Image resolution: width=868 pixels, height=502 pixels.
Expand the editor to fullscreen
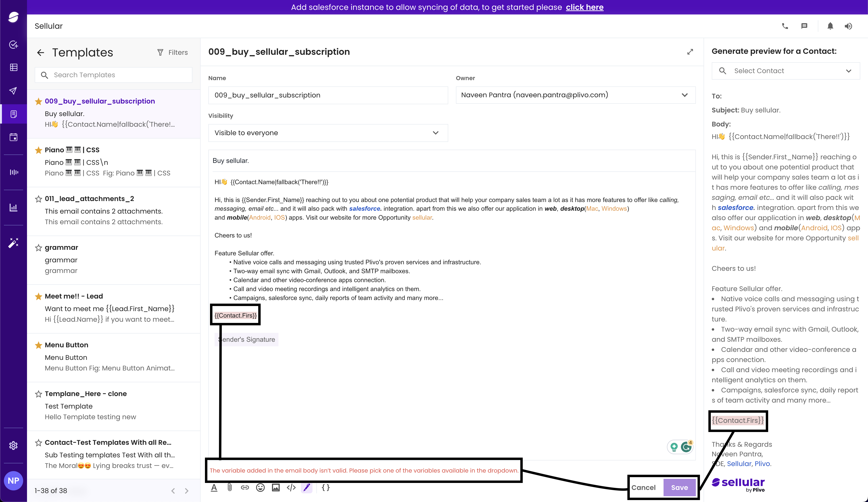(x=690, y=52)
